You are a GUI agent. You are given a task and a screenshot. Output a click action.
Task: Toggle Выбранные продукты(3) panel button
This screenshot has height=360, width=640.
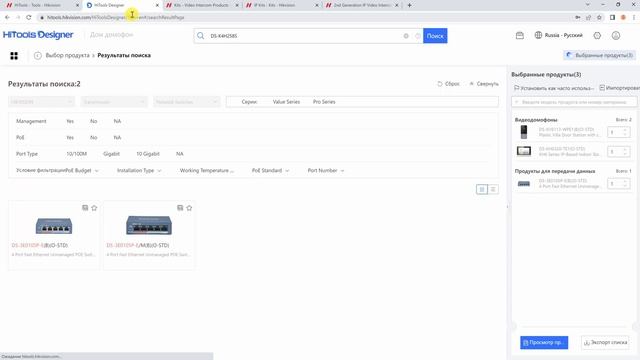tap(600, 56)
